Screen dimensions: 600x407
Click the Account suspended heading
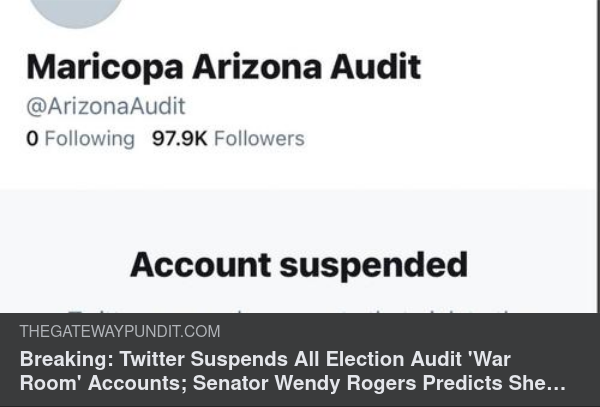click(x=298, y=265)
